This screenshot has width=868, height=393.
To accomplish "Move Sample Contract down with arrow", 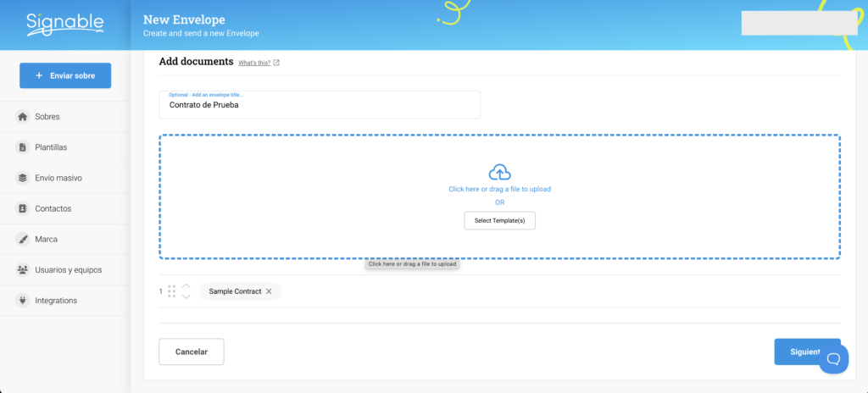I will [x=186, y=297].
